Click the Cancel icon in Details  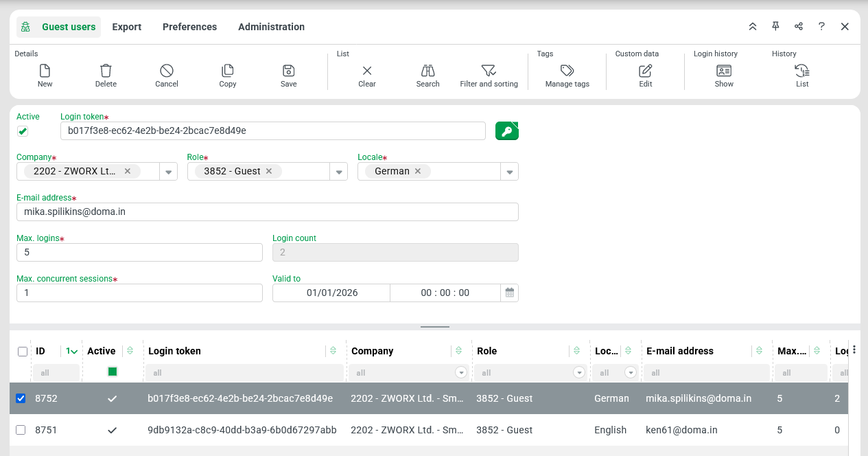click(x=167, y=71)
